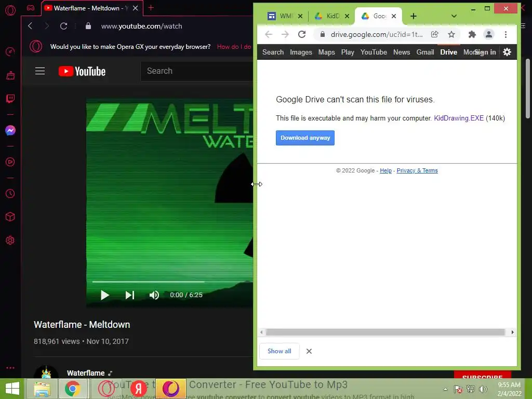This screenshot has height=399, width=532.
Task: Open Google Help link
Action: click(385, 170)
